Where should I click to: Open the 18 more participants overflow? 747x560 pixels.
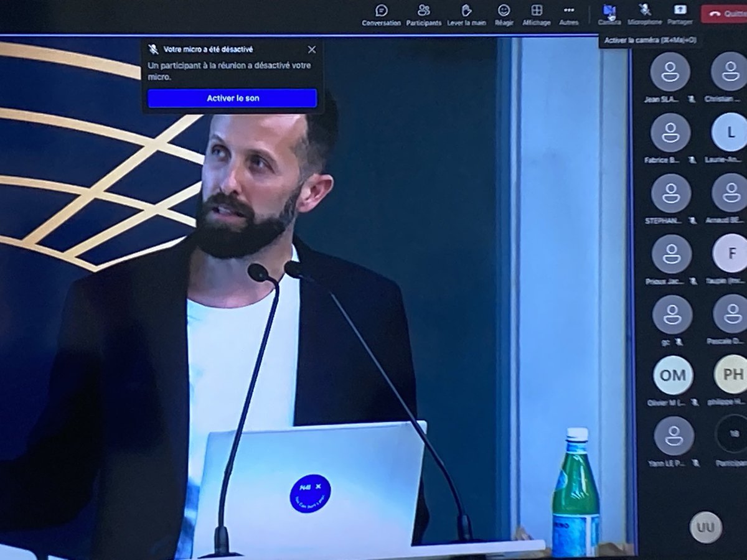(x=731, y=434)
